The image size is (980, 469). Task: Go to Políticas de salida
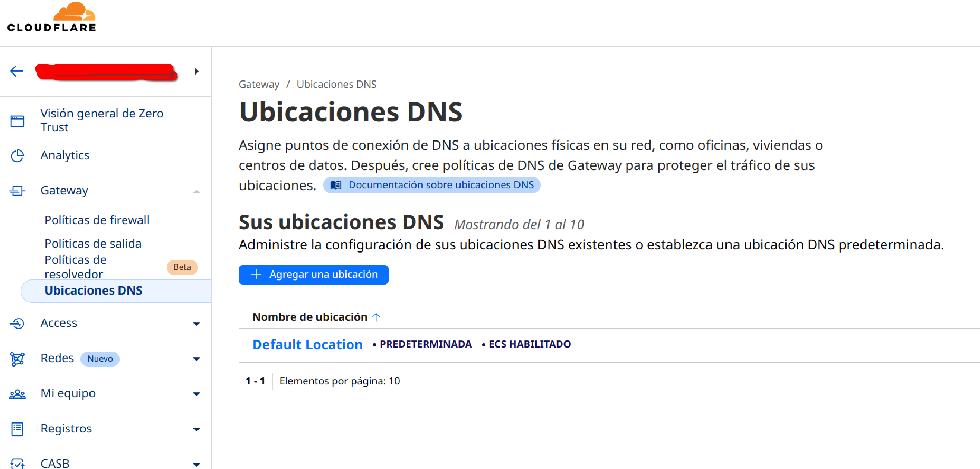coord(93,243)
